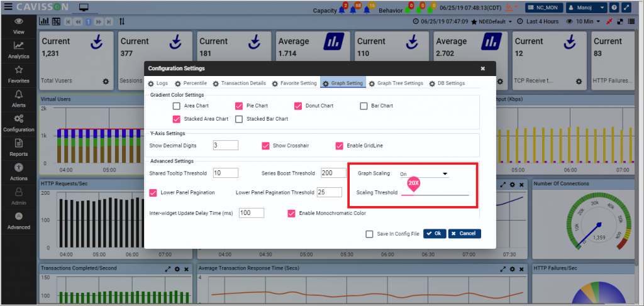Open Actions in the left sidebar
The height and width of the screenshot is (306, 644).
pos(18,172)
